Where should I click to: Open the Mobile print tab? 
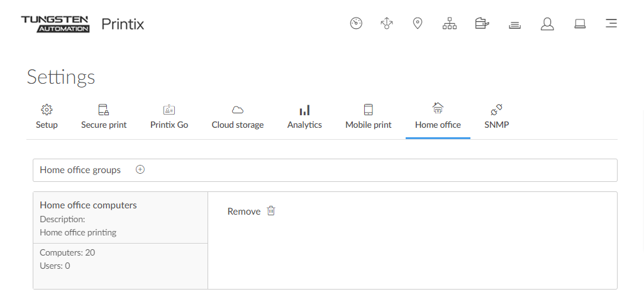point(369,117)
